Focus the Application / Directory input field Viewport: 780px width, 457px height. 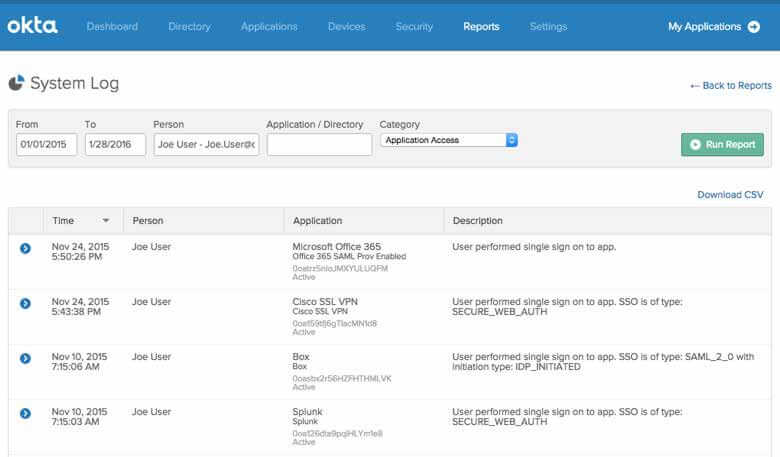(x=319, y=145)
